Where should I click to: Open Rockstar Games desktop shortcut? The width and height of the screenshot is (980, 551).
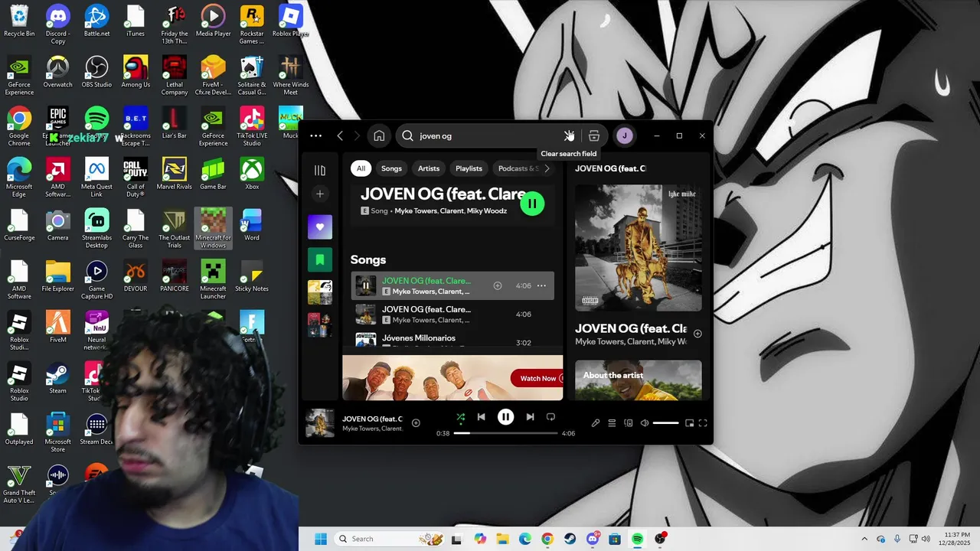tap(252, 25)
